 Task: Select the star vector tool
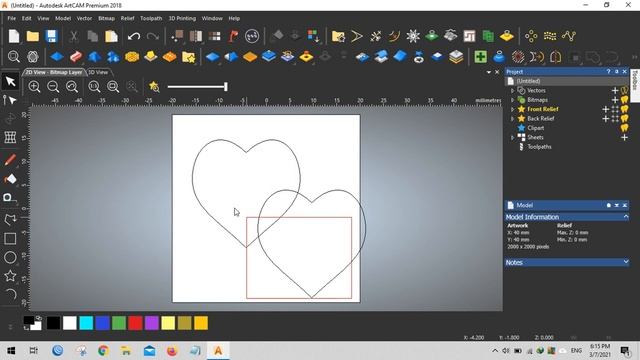click(10, 276)
